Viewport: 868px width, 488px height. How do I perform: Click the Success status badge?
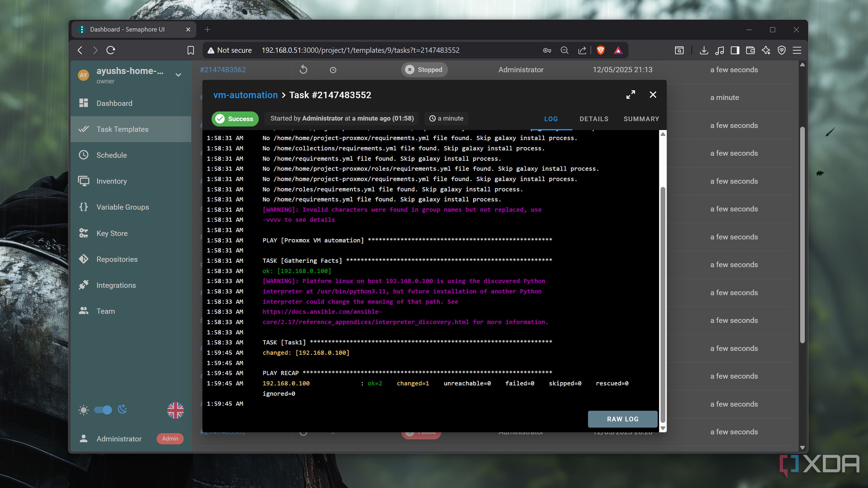(235, 119)
